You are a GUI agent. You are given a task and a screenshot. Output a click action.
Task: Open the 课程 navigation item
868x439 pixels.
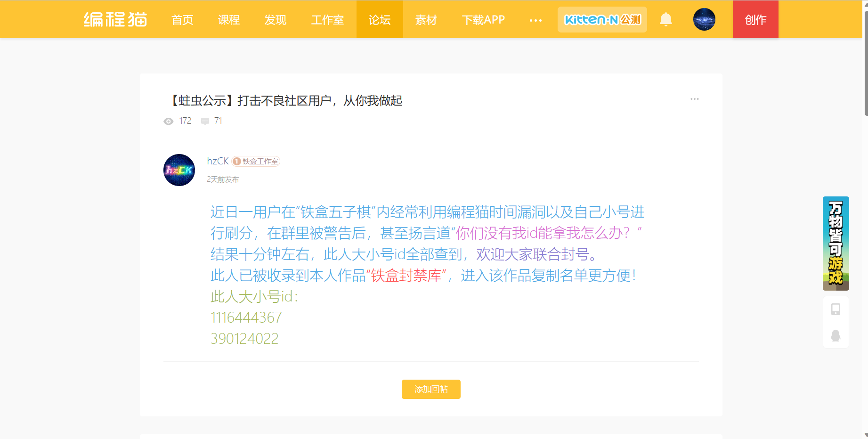229,20
